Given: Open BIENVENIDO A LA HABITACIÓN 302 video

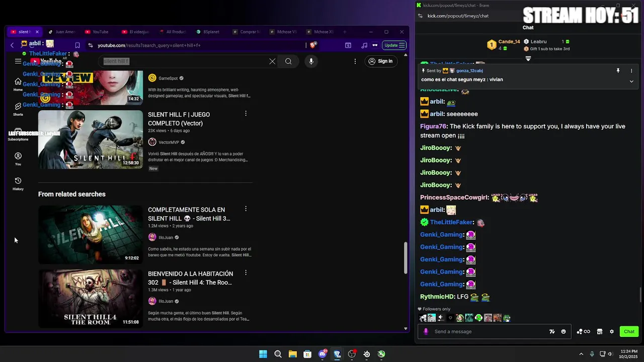Looking at the screenshot, I should click(190, 278).
